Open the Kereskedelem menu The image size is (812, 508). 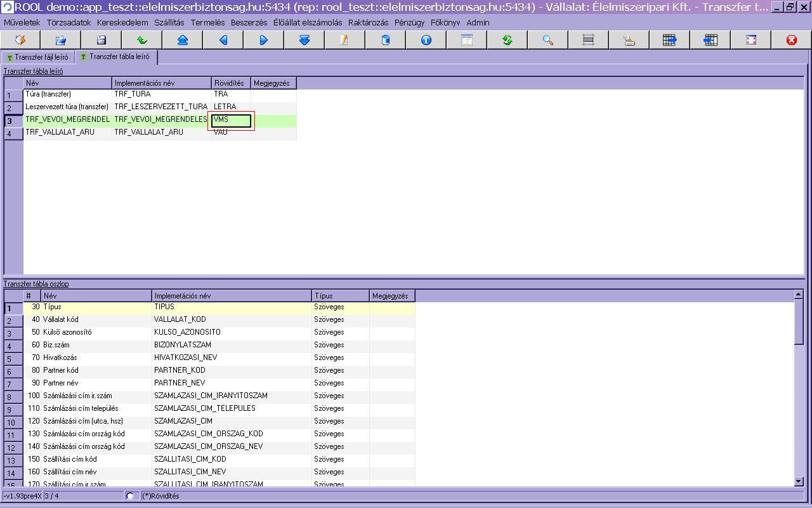click(122, 22)
